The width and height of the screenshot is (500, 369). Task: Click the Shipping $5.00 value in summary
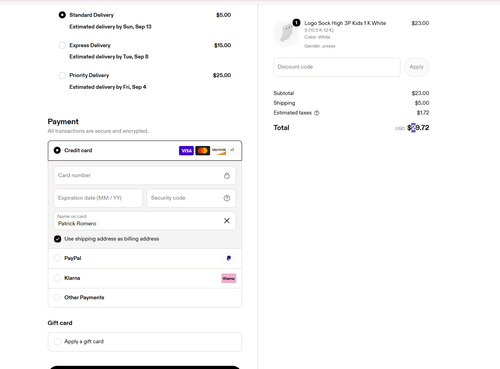coord(422,103)
